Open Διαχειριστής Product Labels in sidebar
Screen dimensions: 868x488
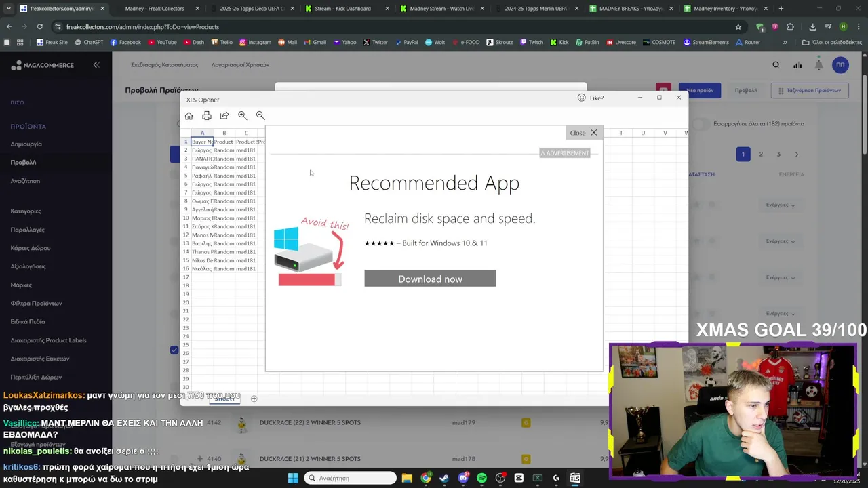click(x=48, y=340)
